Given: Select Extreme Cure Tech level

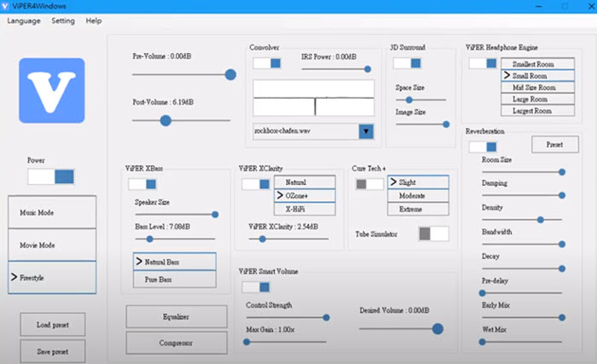Looking at the screenshot, I should click(418, 209).
